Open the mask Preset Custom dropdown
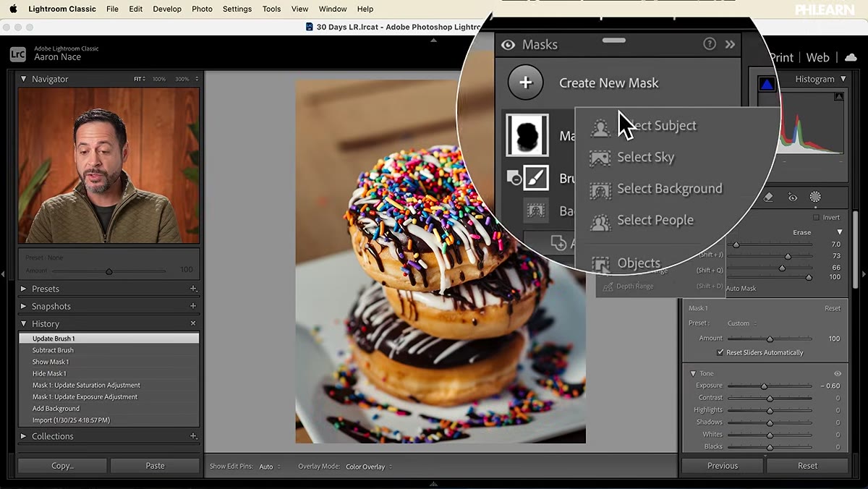The image size is (868, 489). coord(742,323)
